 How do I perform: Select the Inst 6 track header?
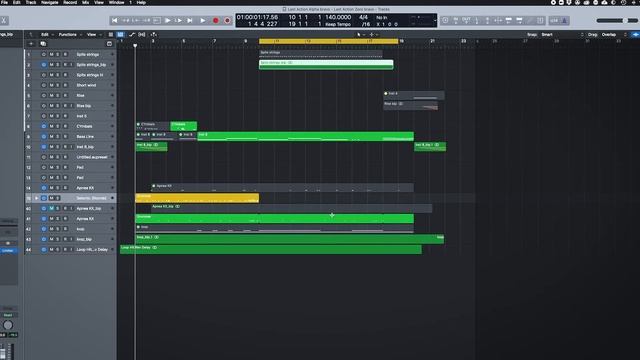[71, 116]
